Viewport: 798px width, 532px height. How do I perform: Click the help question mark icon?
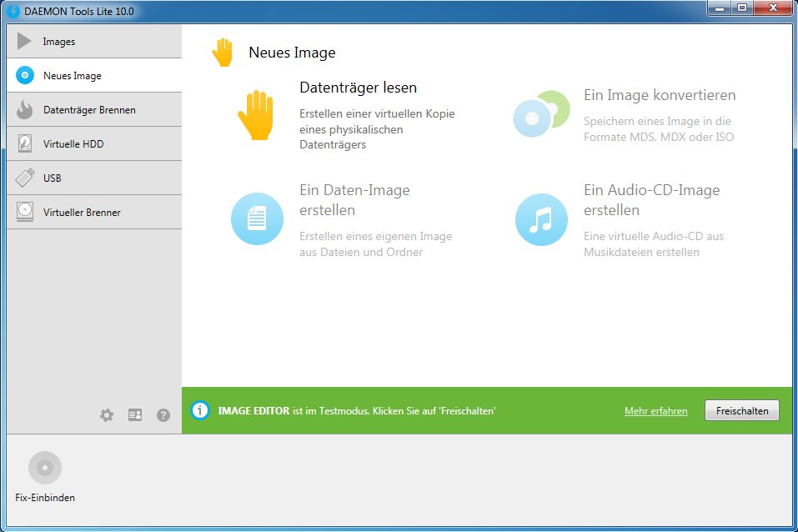click(163, 414)
